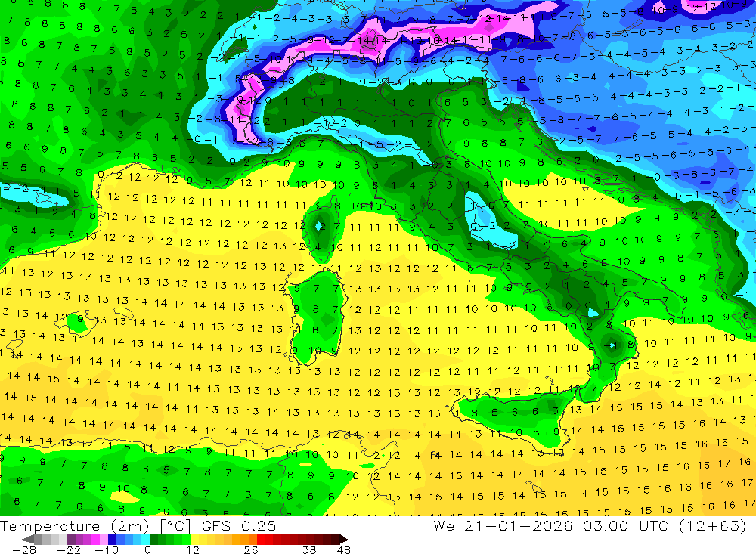Screen dimensions: 756x554
Task: Click the '38' legend label
Action: [x=309, y=549]
